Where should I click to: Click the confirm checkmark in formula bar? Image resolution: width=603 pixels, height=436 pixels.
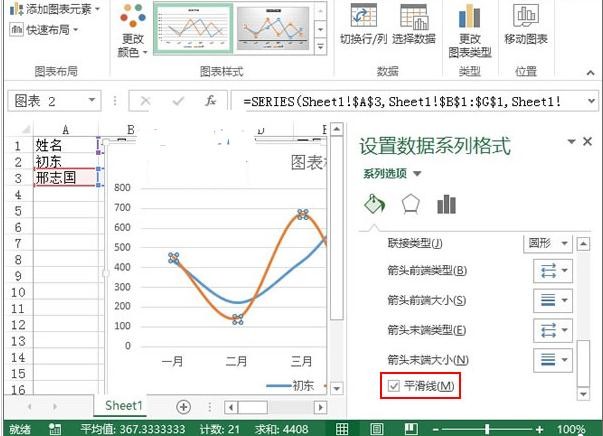(x=178, y=101)
